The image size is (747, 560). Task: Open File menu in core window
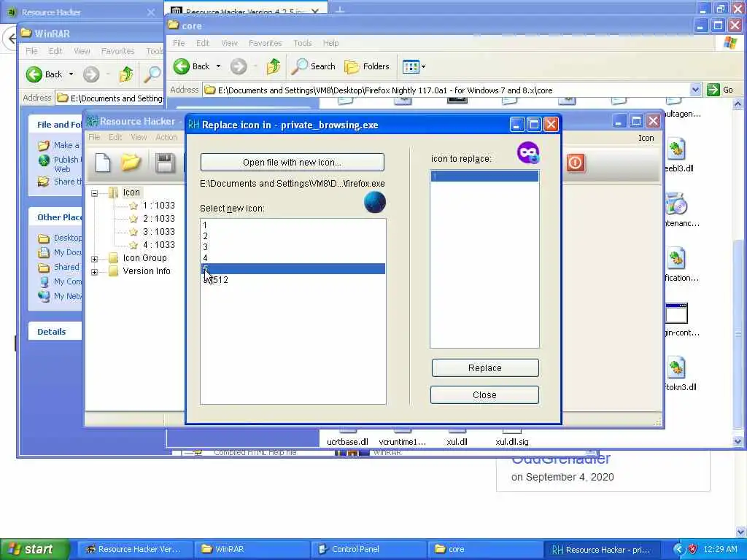tap(179, 43)
